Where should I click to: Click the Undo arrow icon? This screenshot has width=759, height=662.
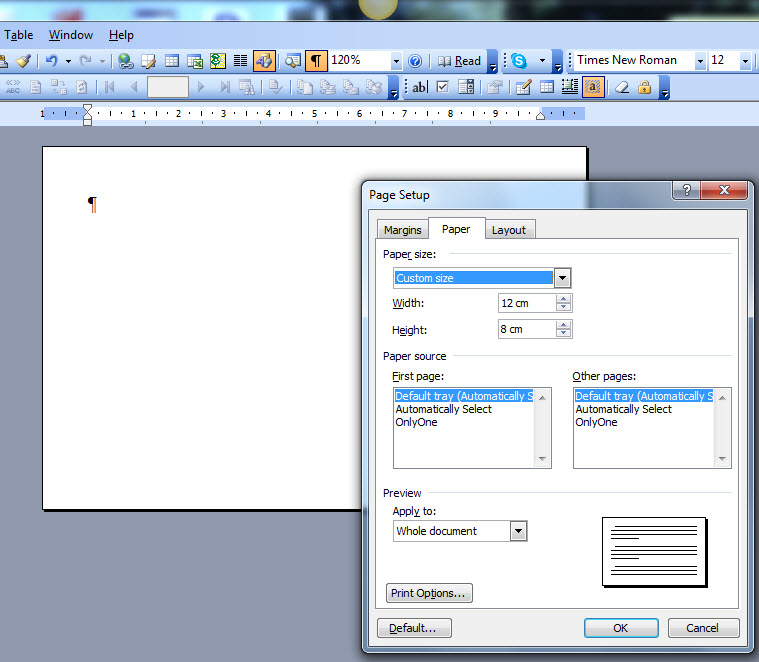[51, 61]
